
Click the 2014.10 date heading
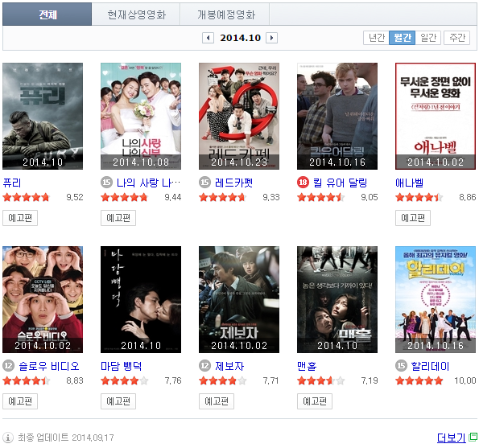tap(240, 38)
